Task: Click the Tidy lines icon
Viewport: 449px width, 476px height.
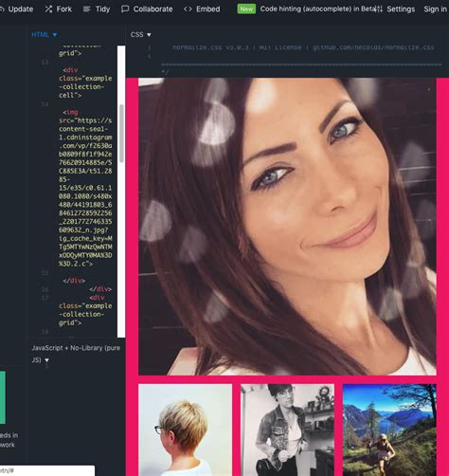Action: click(x=86, y=9)
